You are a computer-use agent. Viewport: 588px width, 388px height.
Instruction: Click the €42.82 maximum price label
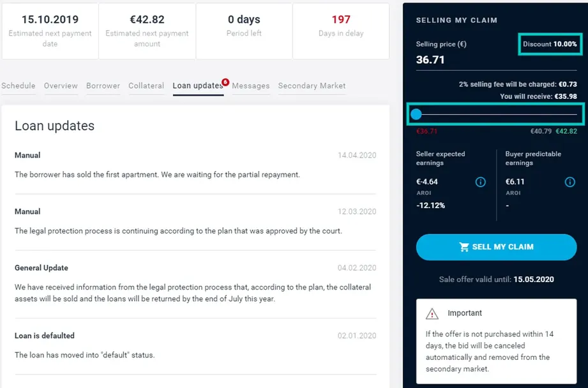click(566, 131)
